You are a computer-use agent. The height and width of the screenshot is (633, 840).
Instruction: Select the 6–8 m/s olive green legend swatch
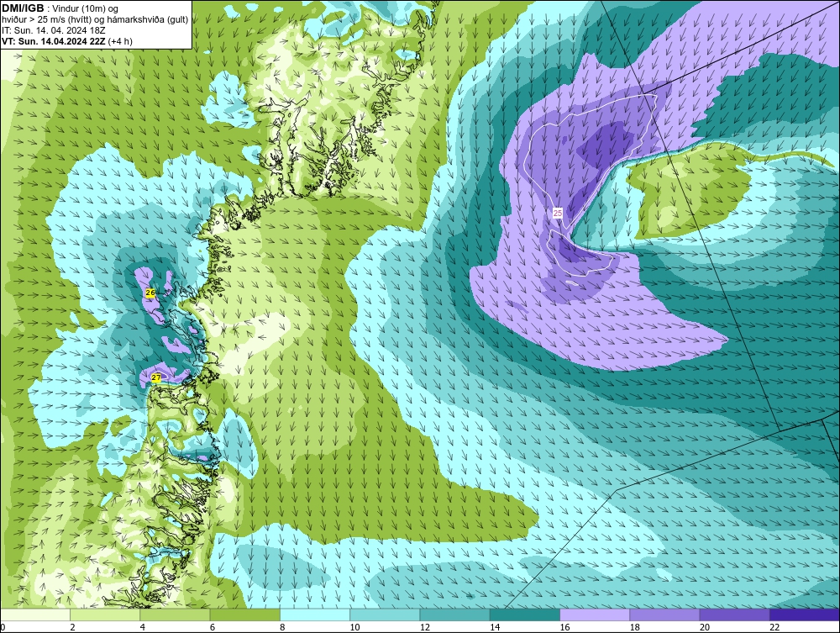[x=244, y=615]
